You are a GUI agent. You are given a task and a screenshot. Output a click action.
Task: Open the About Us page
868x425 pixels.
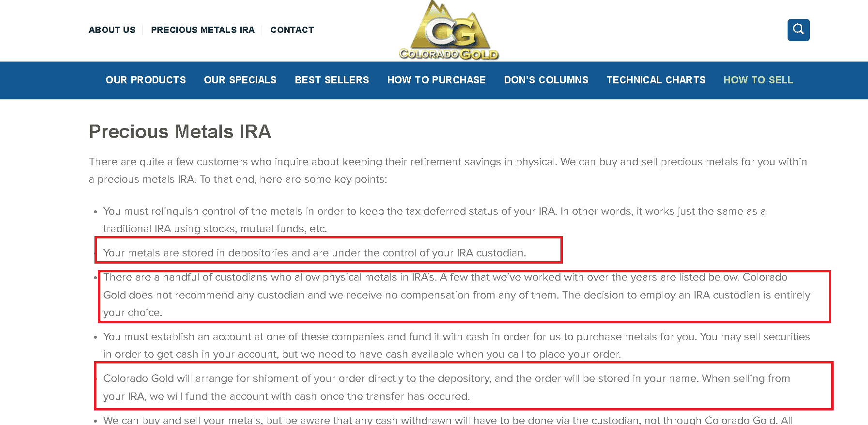pyautogui.click(x=112, y=30)
